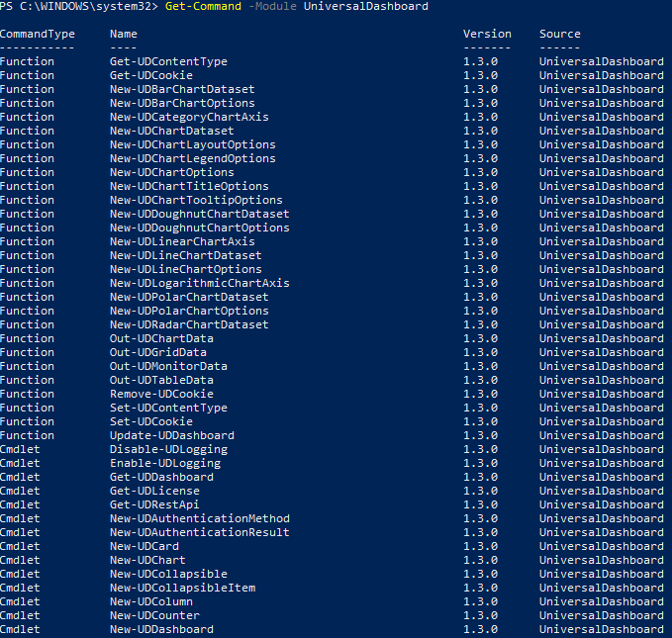Click New-UDLinearChartAxis name
Screen dimensions: 672x638
[x=182, y=241]
